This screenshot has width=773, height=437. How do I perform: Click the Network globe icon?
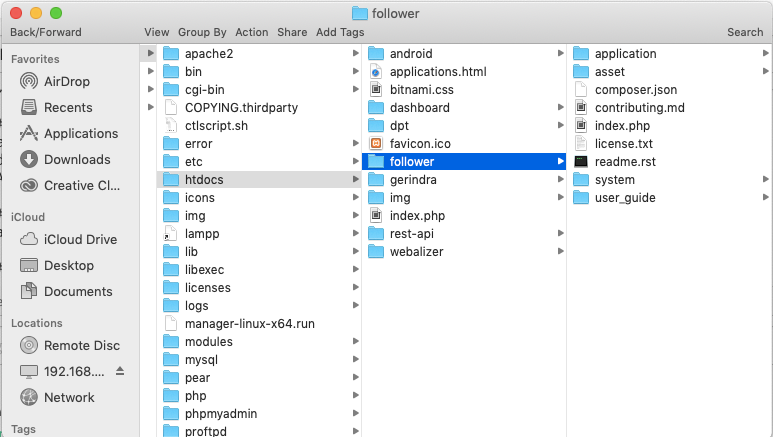coord(29,397)
